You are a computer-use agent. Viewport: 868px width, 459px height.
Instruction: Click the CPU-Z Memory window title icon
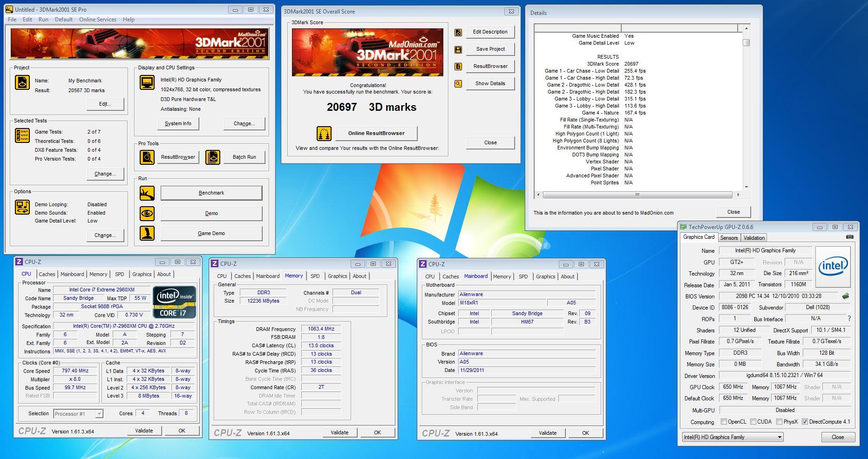(x=215, y=264)
